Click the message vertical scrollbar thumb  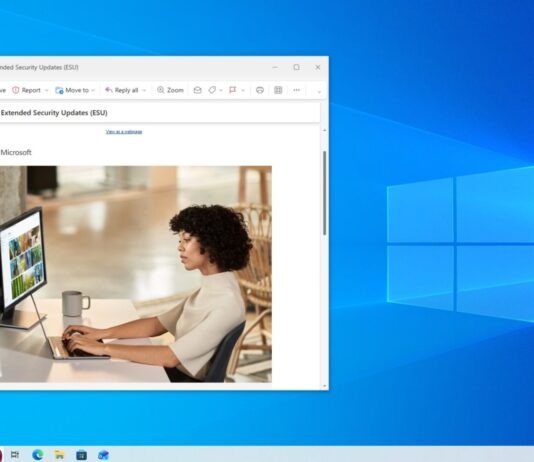(x=325, y=193)
